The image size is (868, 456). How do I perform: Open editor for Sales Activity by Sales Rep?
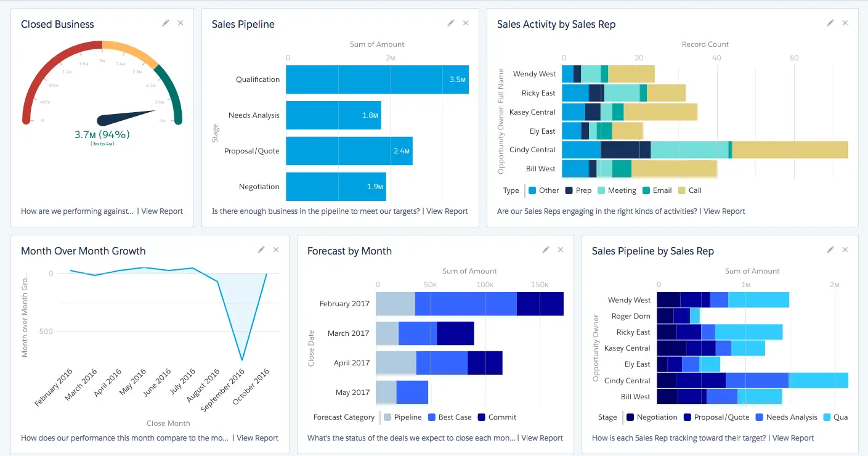pos(830,22)
